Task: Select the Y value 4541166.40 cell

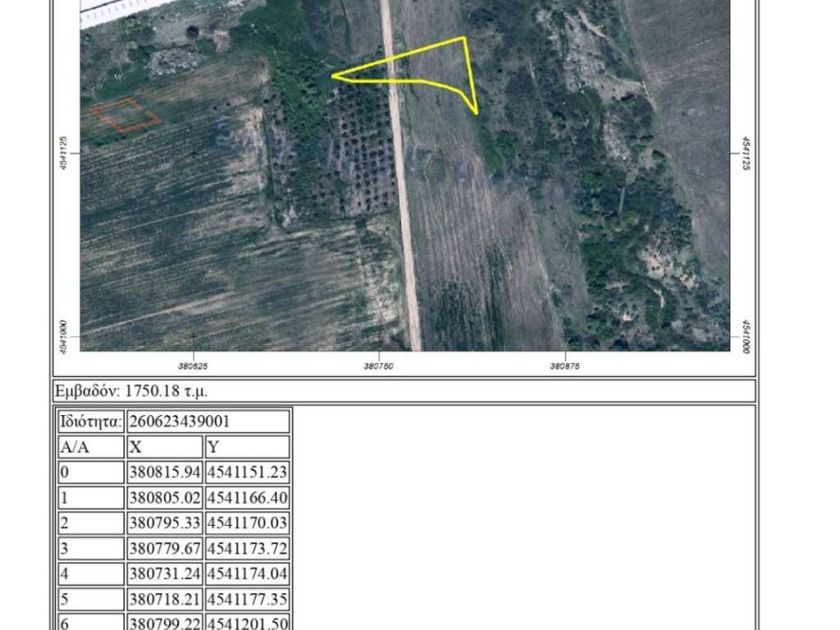Action: 247,498
